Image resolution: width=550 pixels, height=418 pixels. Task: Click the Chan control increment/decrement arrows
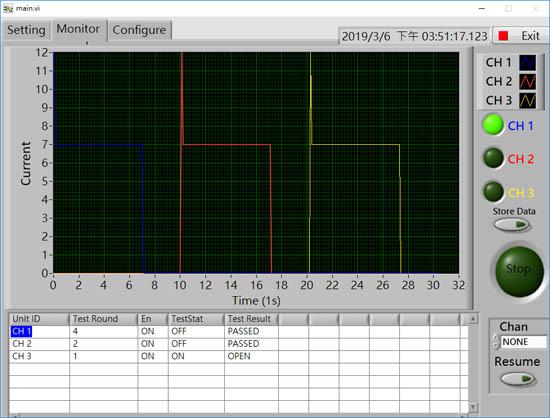tap(496, 342)
